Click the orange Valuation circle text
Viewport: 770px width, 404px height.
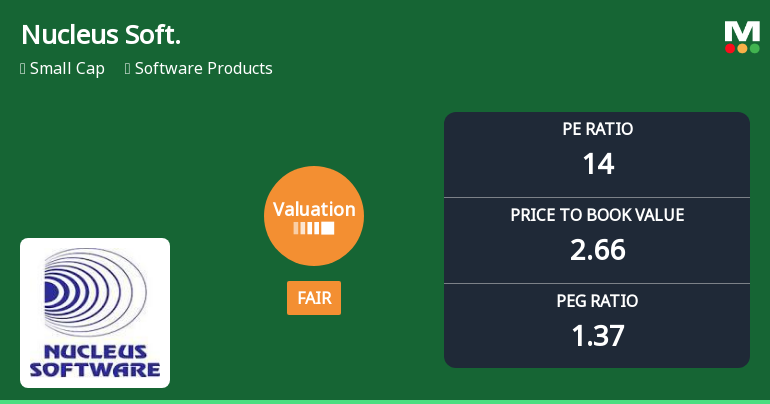click(x=314, y=209)
